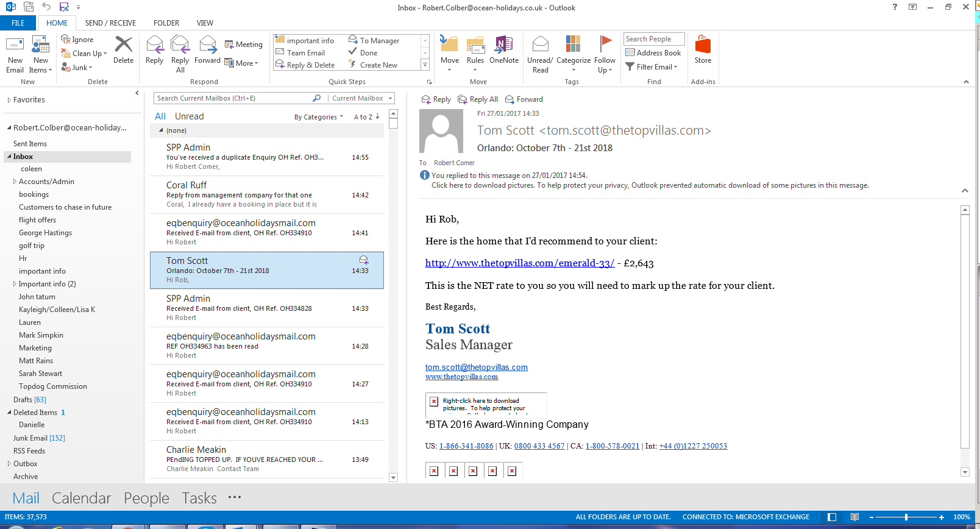Open the By Categories arrangement dropdown
Image resolution: width=980 pixels, height=529 pixels.
319,117
